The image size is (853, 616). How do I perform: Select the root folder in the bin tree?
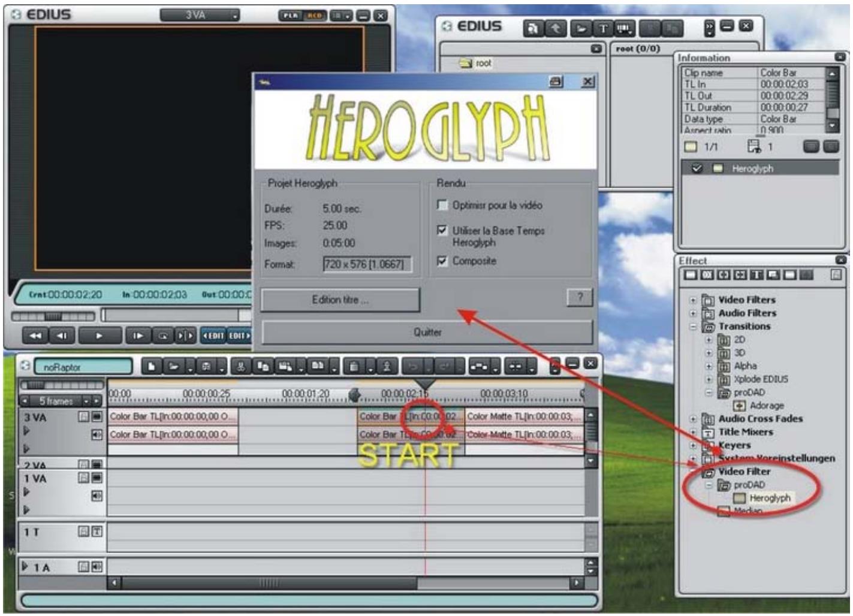475,63
